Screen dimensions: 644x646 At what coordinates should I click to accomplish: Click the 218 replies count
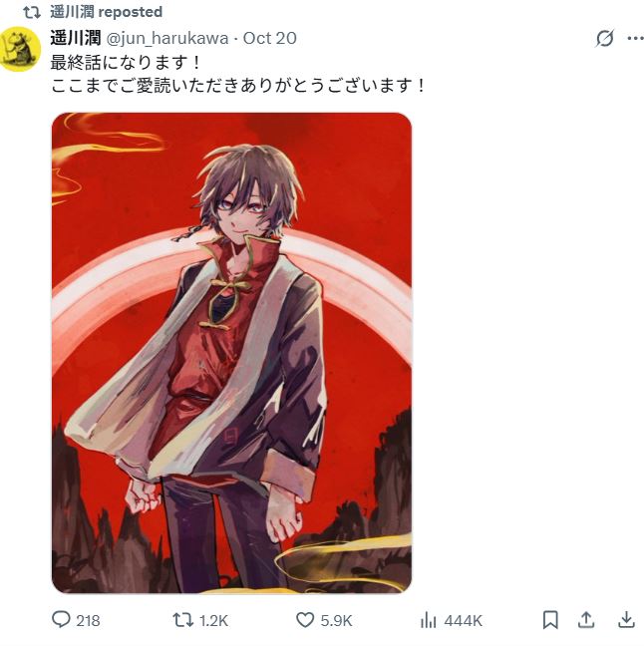88,620
